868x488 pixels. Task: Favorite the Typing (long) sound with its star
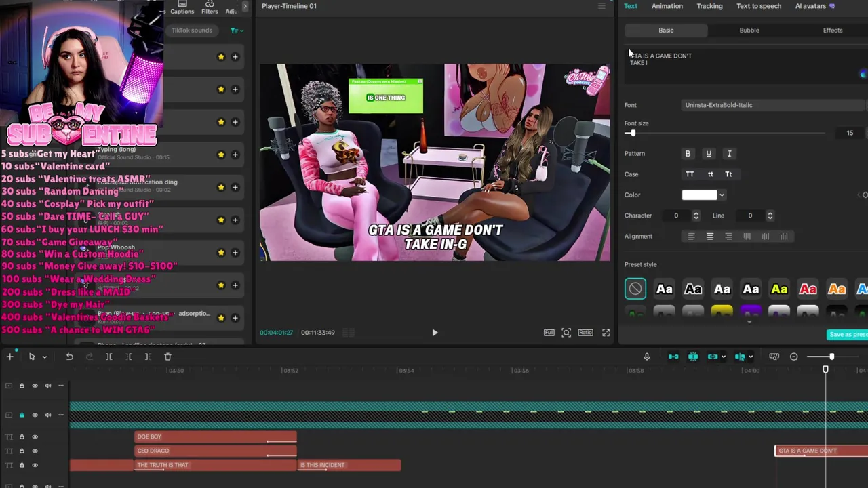(x=221, y=155)
